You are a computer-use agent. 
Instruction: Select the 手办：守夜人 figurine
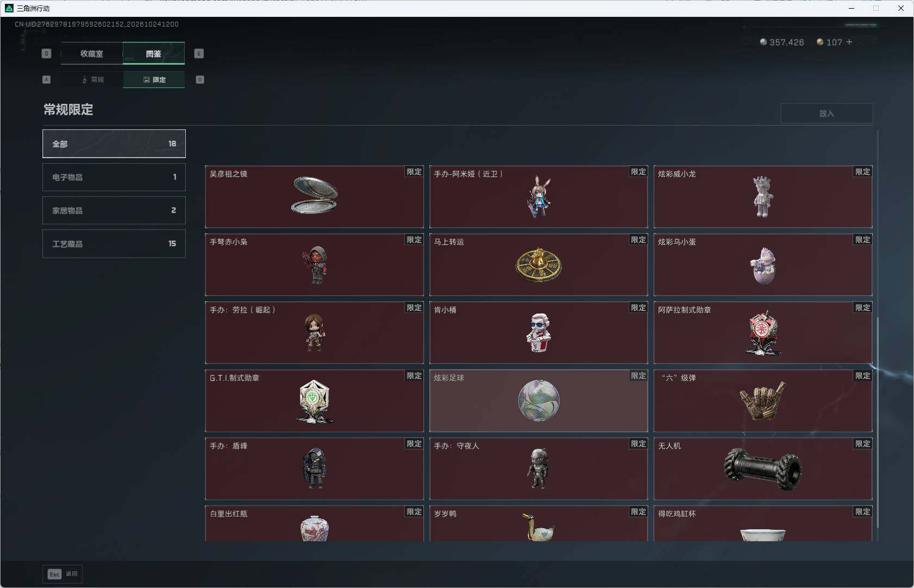539,468
